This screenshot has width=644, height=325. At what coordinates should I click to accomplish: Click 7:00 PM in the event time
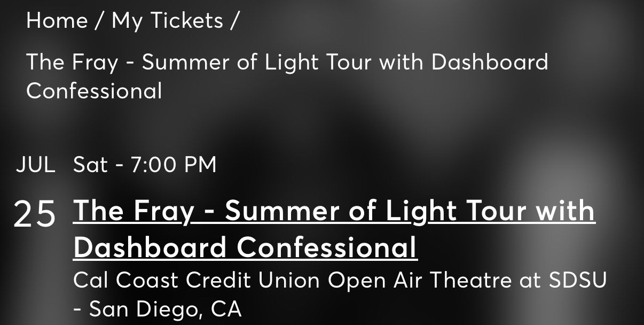click(174, 165)
